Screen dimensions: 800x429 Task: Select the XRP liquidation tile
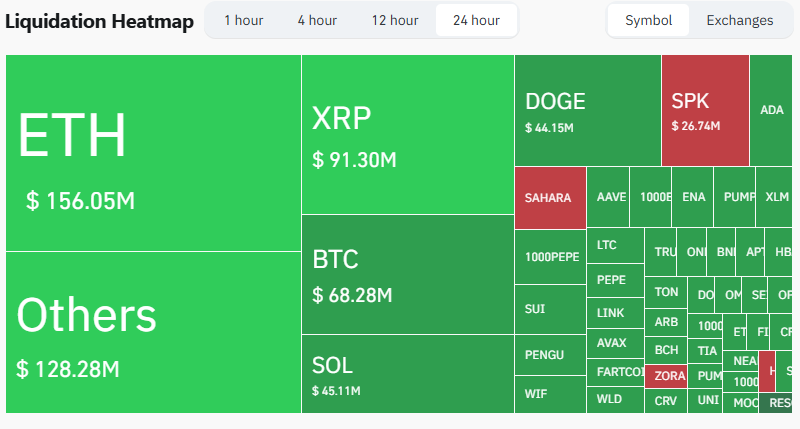[407, 135]
